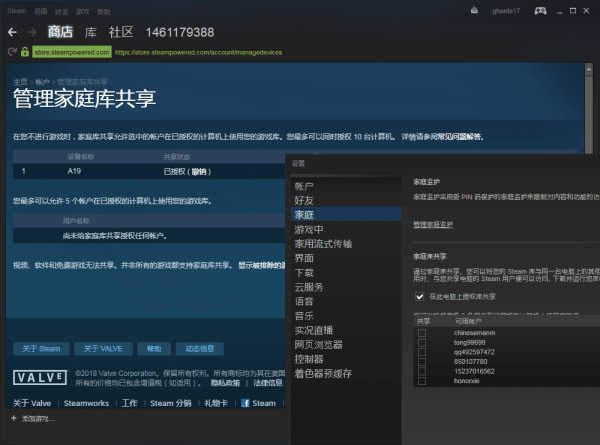Click 动态信息 button

[200, 349]
